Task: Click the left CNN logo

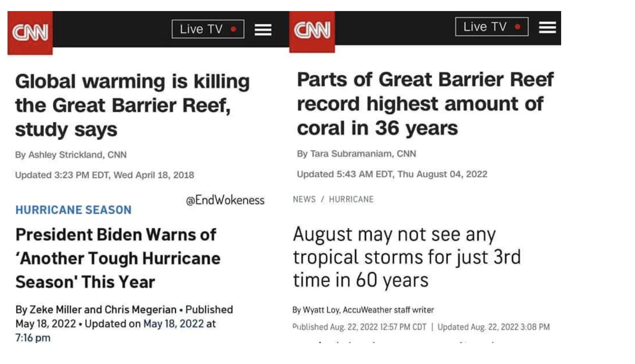Action: [30, 33]
